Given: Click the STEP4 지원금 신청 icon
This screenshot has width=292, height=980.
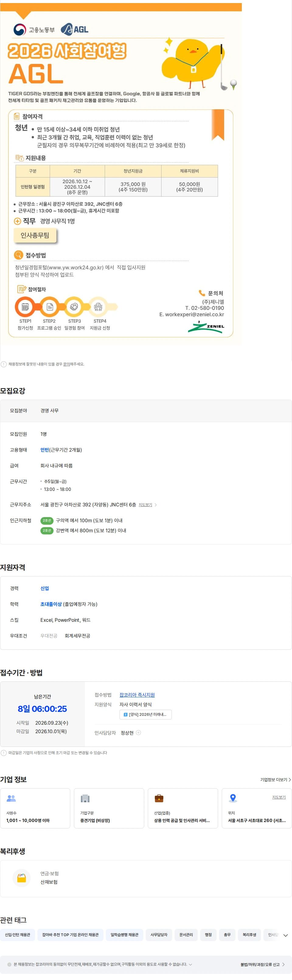Looking at the screenshot, I should (x=98, y=307).
